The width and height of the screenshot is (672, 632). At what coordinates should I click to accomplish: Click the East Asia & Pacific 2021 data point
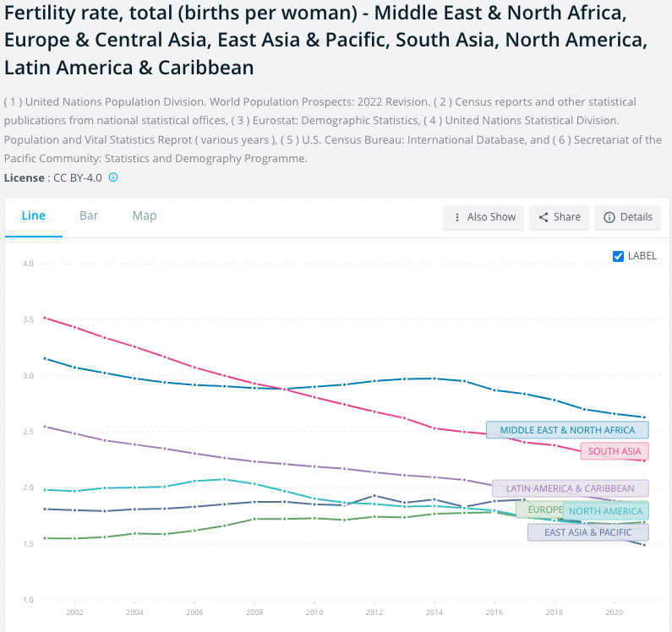click(x=644, y=545)
